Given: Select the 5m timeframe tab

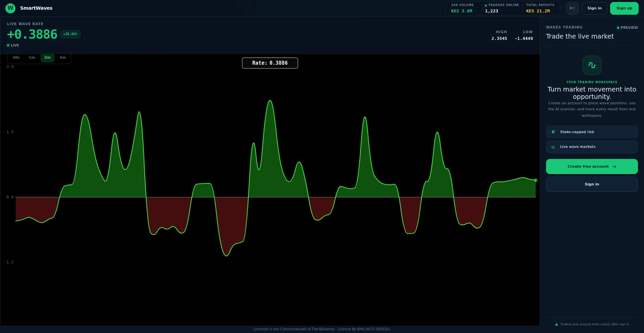Looking at the screenshot, I should (x=63, y=58).
